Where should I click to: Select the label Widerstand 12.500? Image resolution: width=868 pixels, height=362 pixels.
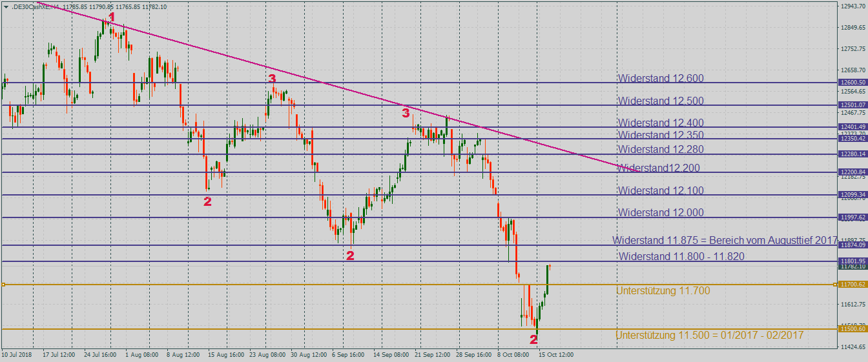pyautogui.click(x=661, y=101)
